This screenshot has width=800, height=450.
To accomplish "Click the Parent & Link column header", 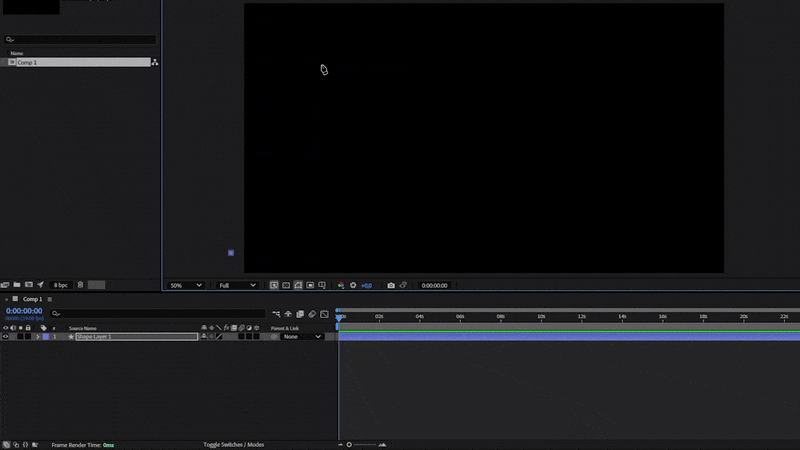I will (x=285, y=329).
